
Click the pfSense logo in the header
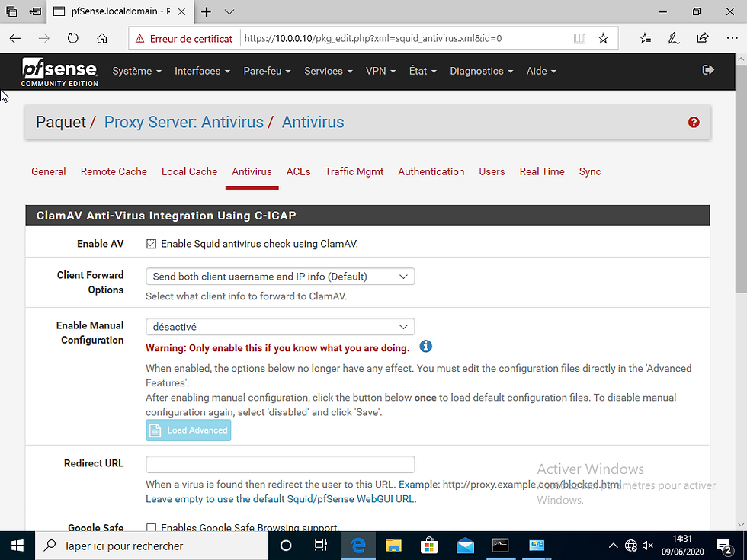[x=59, y=72]
